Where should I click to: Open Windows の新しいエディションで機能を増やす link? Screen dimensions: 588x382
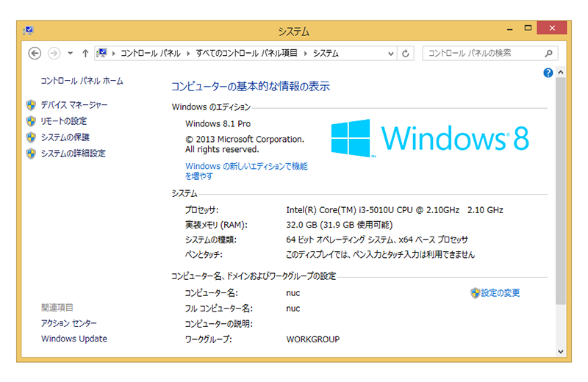(x=246, y=171)
